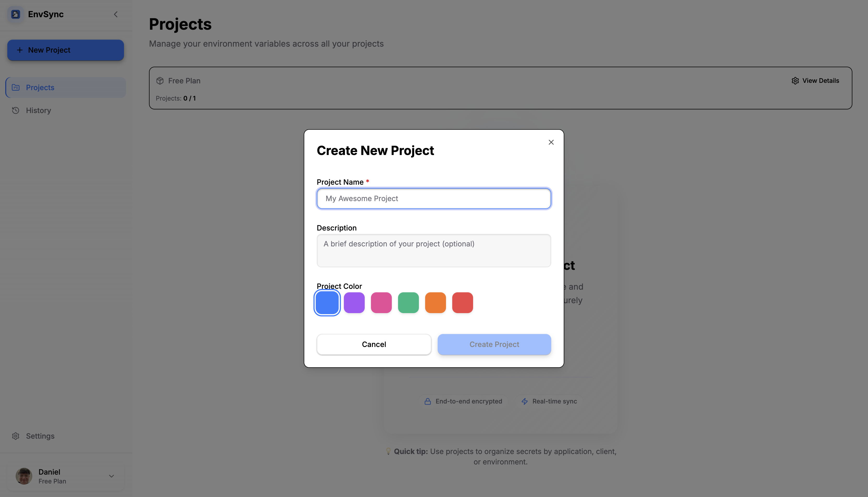The image size is (868, 497).
Task: Click the New Project button
Action: pos(66,50)
